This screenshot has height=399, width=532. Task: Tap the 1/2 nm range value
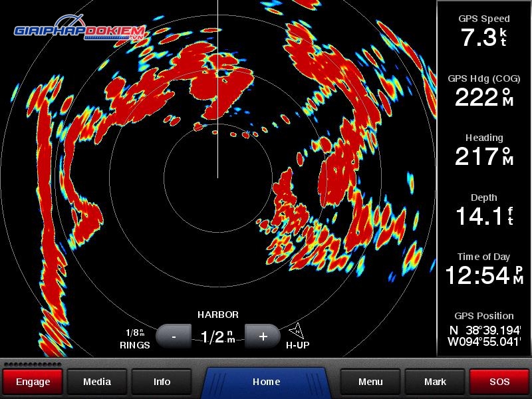tap(218, 336)
